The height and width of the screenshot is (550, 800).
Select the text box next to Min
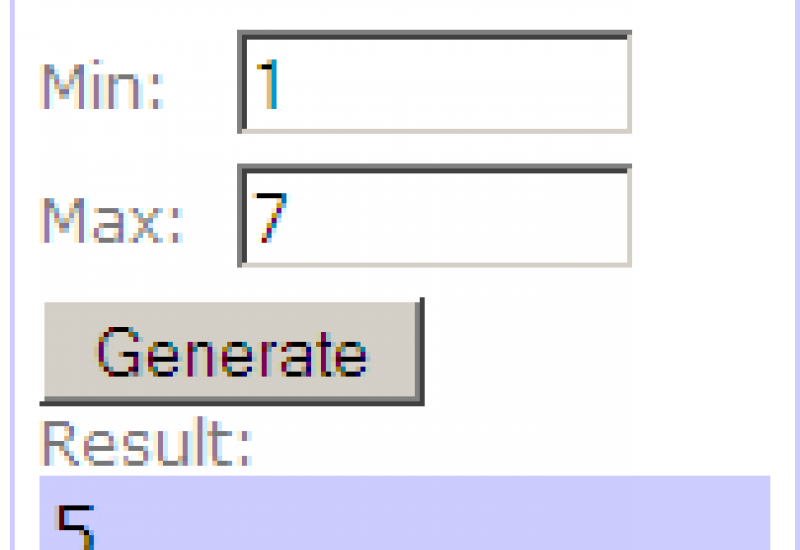(434, 83)
